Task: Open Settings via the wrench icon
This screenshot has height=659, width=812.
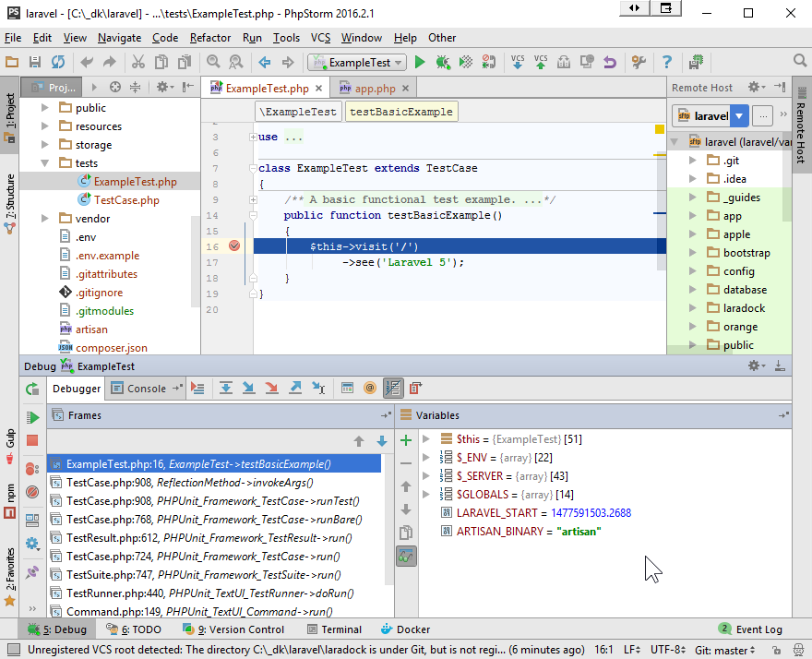Action: pyautogui.click(x=639, y=64)
